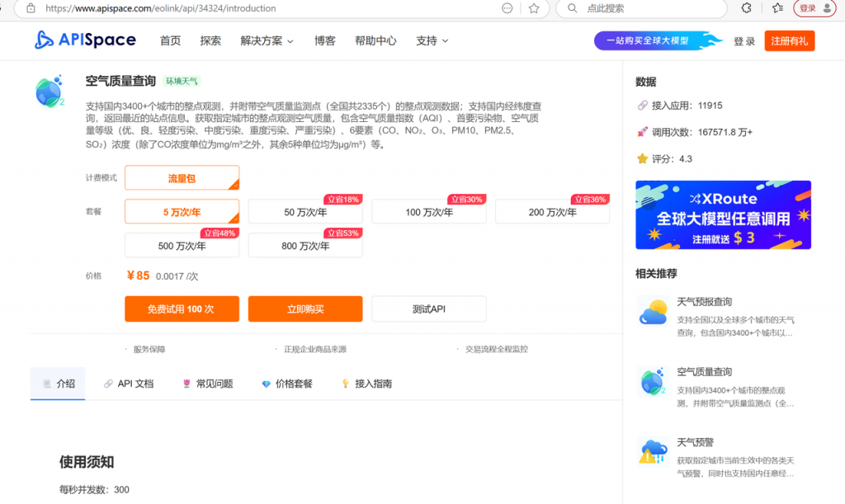
Task: Click the 服务保障 text
Action: [149, 349]
